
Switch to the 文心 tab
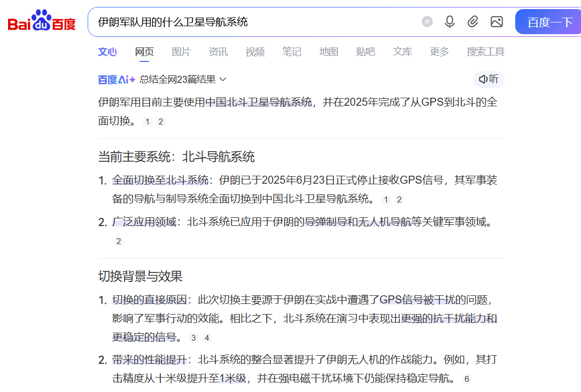click(x=107, y=51)
